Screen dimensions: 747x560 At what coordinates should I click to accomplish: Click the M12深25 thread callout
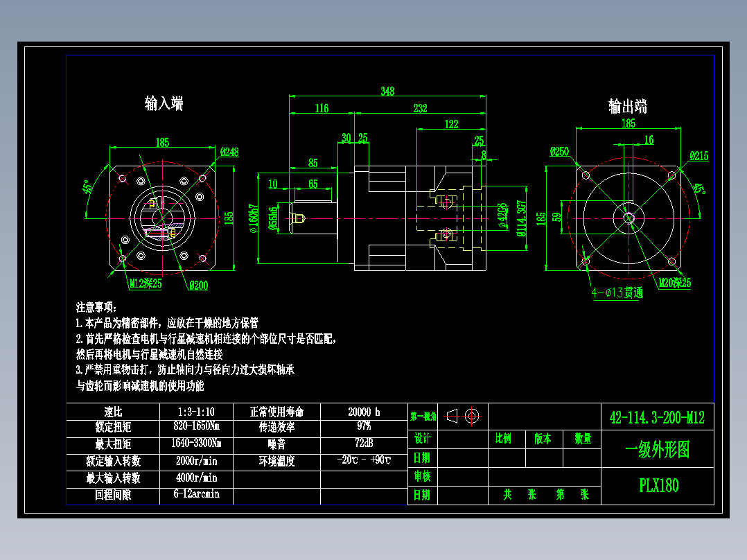tap(146, 283)
